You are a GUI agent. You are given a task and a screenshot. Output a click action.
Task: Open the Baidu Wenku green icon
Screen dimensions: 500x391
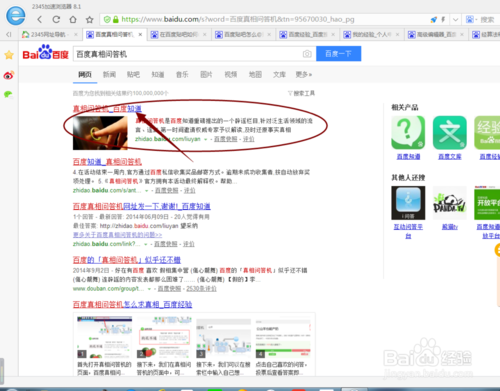(x=450, y=132)
